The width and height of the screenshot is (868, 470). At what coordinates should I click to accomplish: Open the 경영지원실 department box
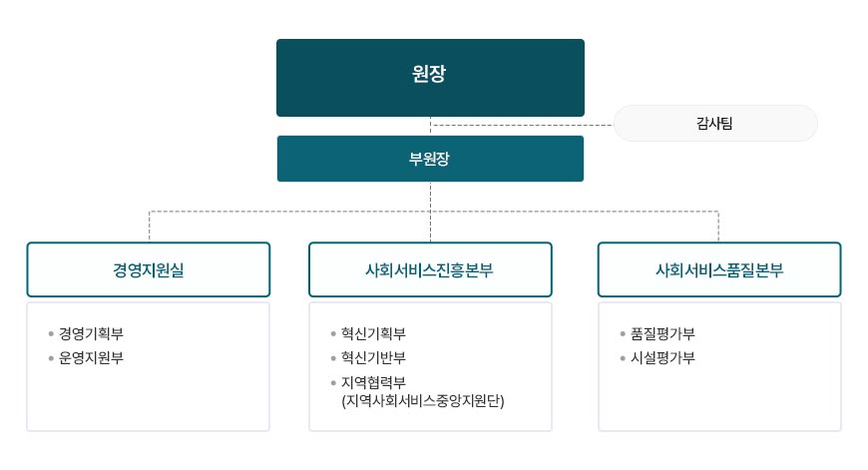[x=149, y=269]
